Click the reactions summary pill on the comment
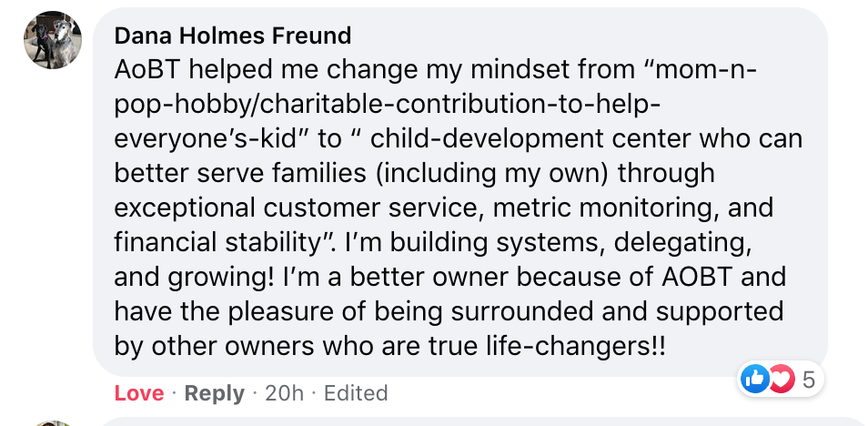This screenshot has width=868, height=426. (x=781, y=380)
